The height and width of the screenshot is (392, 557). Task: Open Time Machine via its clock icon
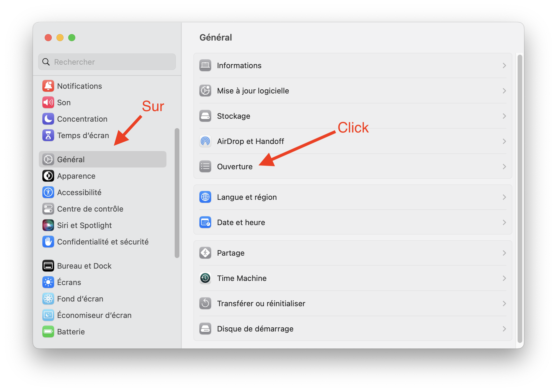coord(205,278)
